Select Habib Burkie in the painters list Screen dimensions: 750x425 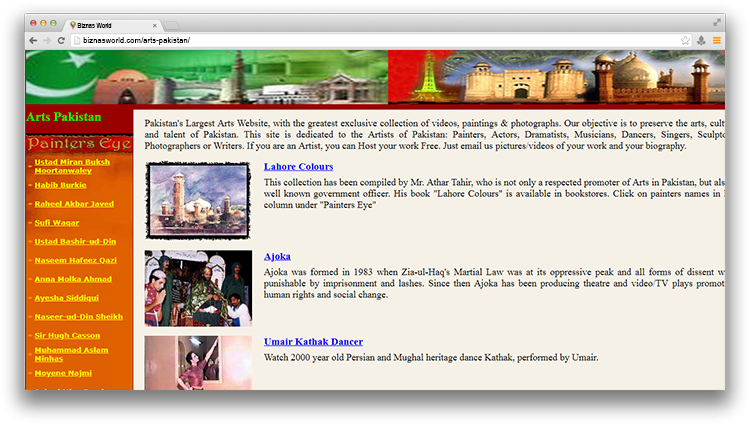tap(60, 185)
